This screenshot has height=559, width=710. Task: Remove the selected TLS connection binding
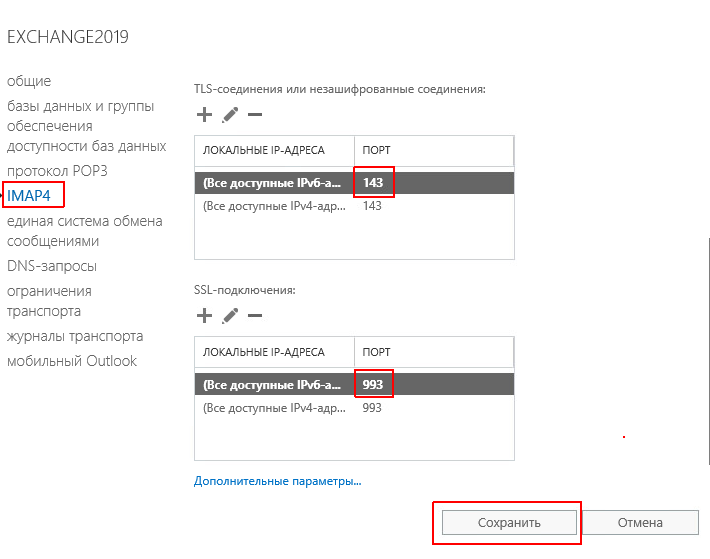pyautogui.click(x=255, y=115)
